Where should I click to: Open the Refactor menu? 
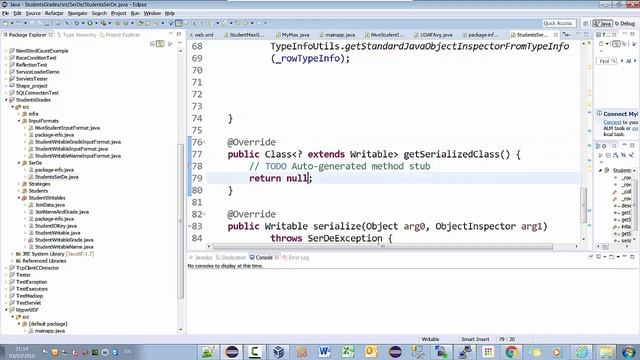(x=54, y=13)
